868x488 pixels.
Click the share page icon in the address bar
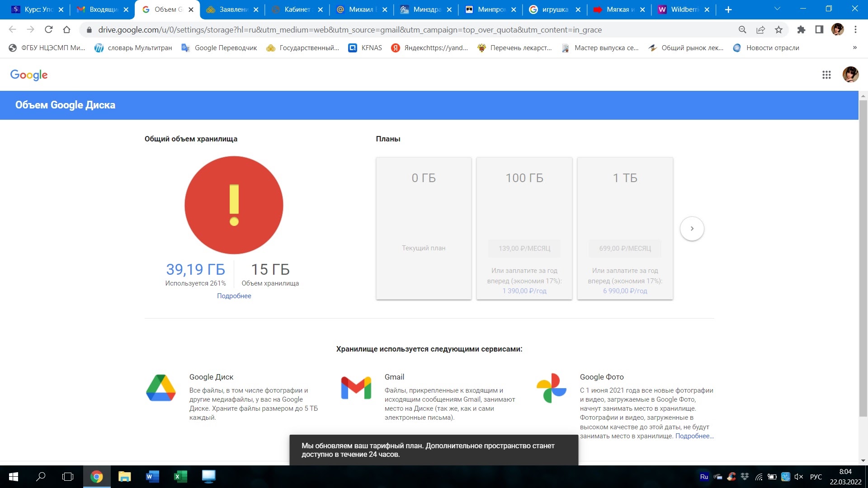point(760,30)
